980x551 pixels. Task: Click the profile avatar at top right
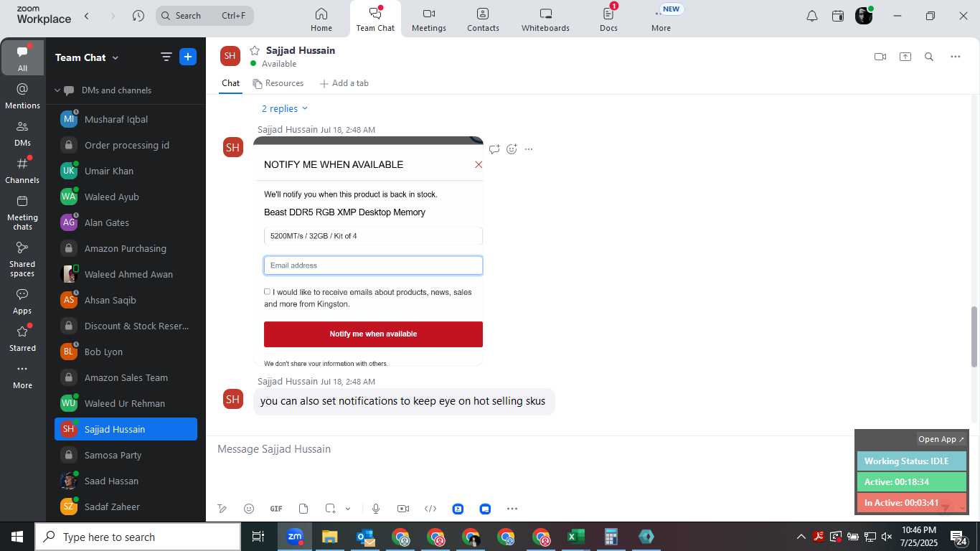point(864,16)
